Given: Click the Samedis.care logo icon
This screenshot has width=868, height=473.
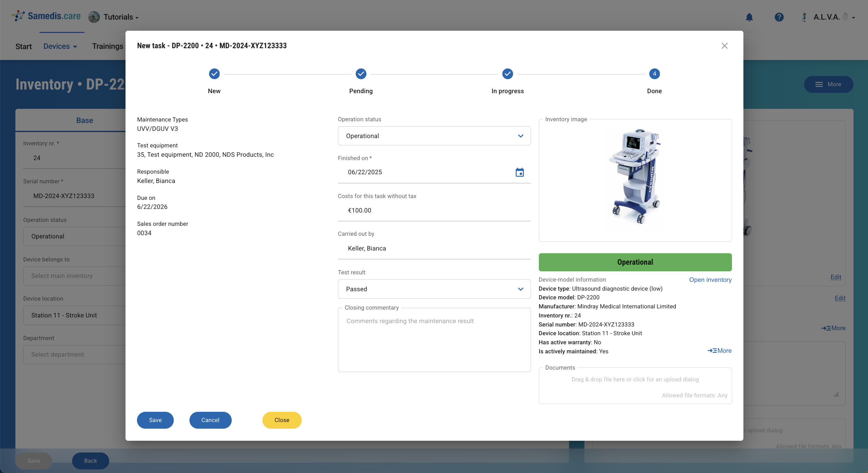Looking at the screenshot, I should click(18, 16).
